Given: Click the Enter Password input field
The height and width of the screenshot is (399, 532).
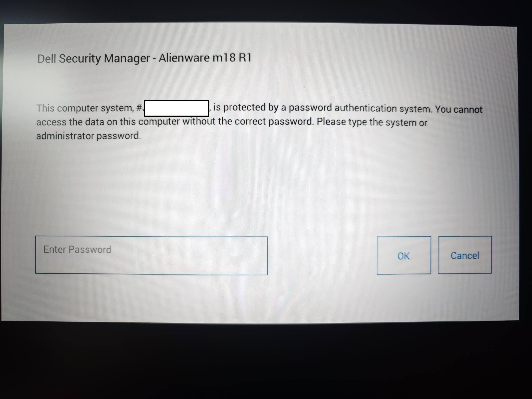Looking at the screenshot, I should (151, 256).
